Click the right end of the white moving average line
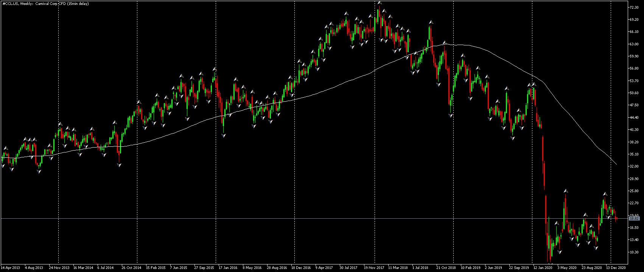 [617, 164]
